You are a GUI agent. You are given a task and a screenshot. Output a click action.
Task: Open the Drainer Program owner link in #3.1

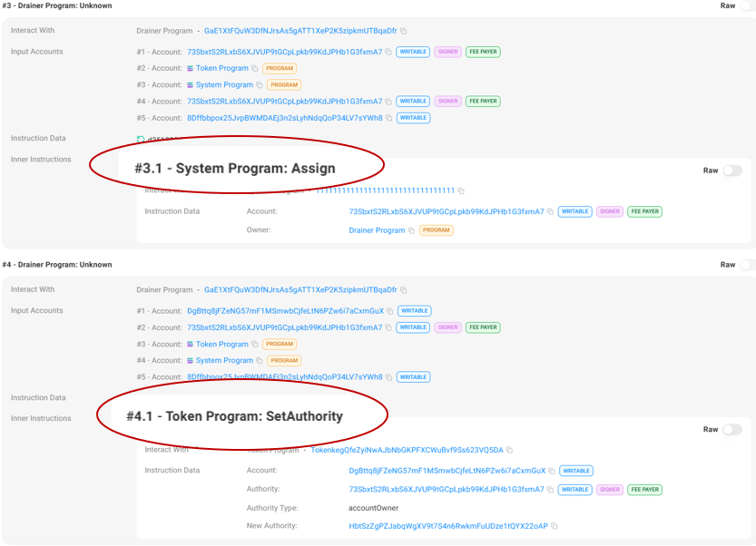point(377,230)
